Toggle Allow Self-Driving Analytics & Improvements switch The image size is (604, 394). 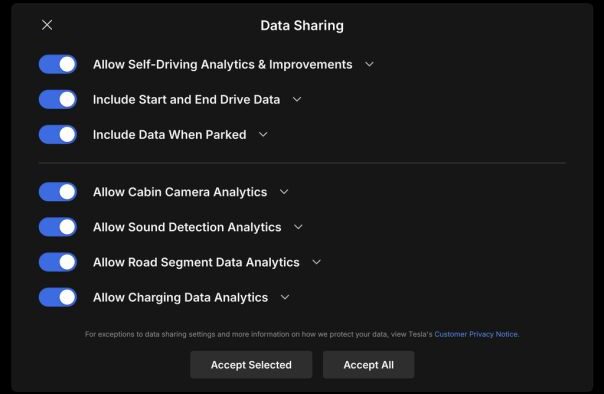(58, 64)
